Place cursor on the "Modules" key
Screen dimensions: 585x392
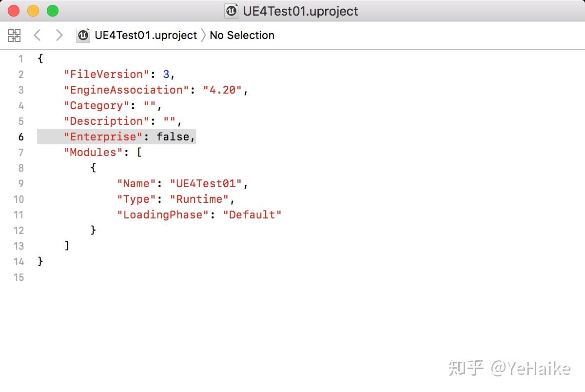click(93, 153)
